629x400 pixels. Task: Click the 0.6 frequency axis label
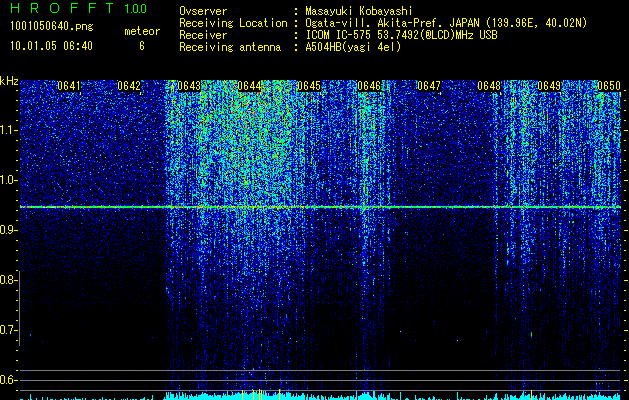pyautogui.click(x=8, y=380)
